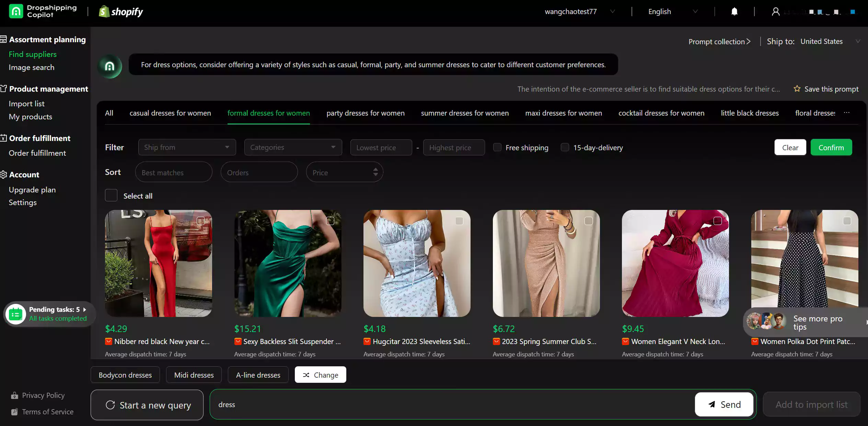The width and height of the screenshot is (868, 426).
Task: Check the Select all checkbox
Action: [111, 196]
